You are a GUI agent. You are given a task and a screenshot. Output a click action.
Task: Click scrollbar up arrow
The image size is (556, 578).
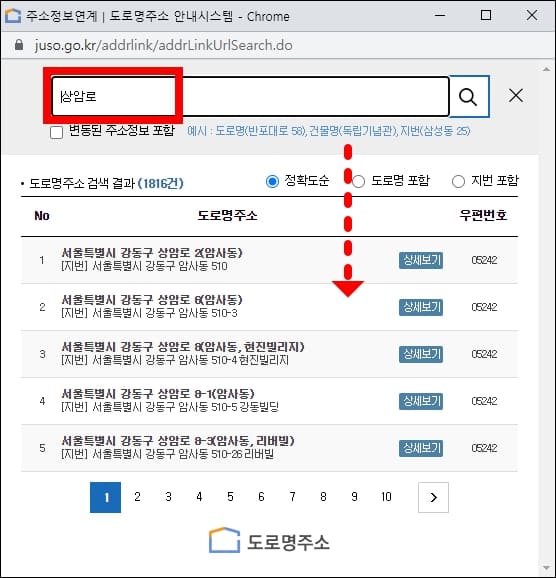point(546,69)
